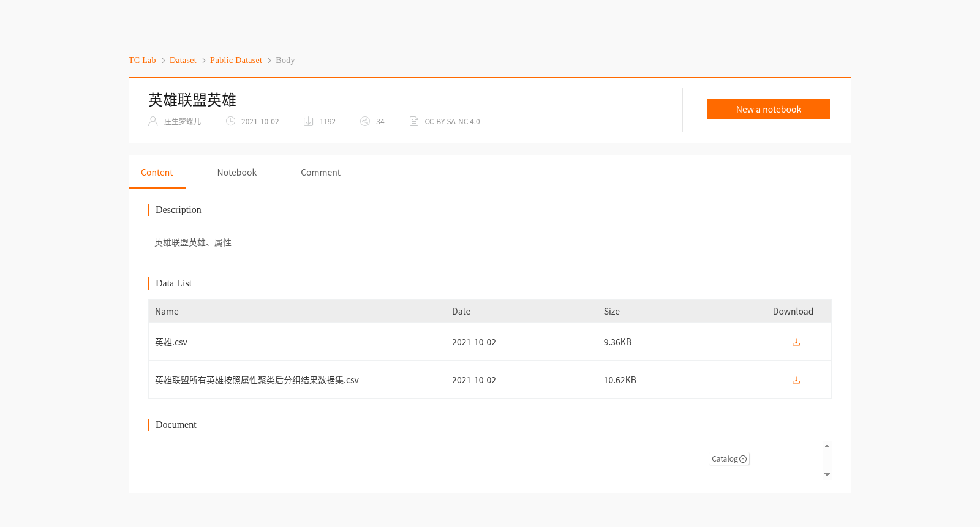
Task: Go to TC Lab breadcrumb
Action: [142, 60]
